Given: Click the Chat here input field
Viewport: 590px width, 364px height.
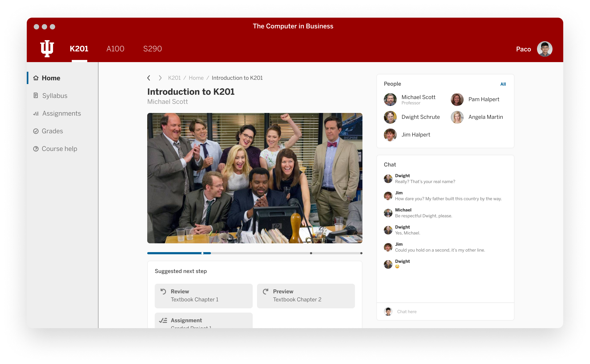Looking at the screenshot, I should click(x=445, y=312).
